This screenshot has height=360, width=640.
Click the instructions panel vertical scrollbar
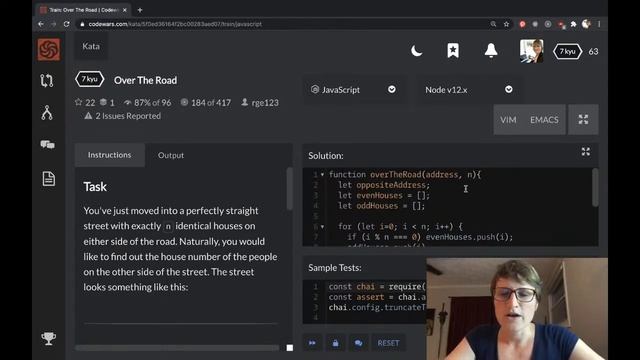[x=289, y=189]
